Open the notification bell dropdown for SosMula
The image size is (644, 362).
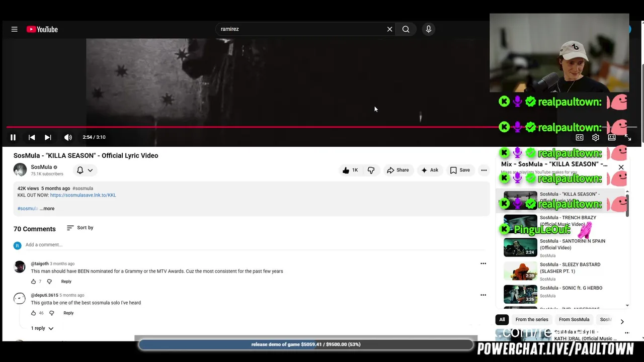[85, 170]
